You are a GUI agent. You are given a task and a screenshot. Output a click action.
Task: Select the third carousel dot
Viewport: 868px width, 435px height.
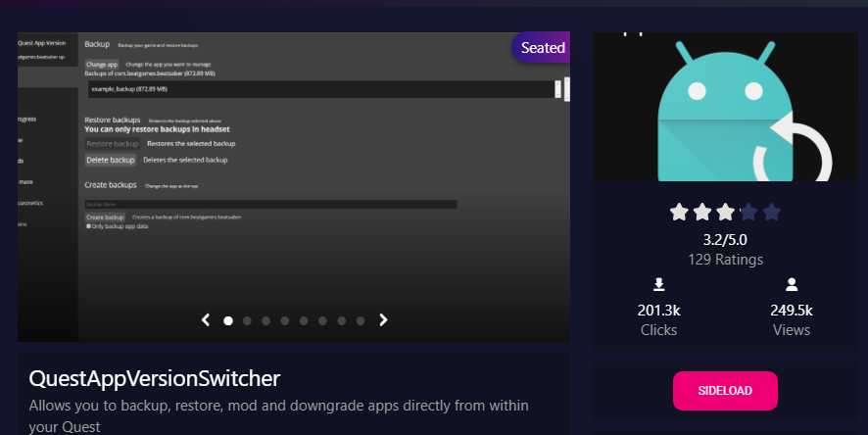(x=265, y=320)
